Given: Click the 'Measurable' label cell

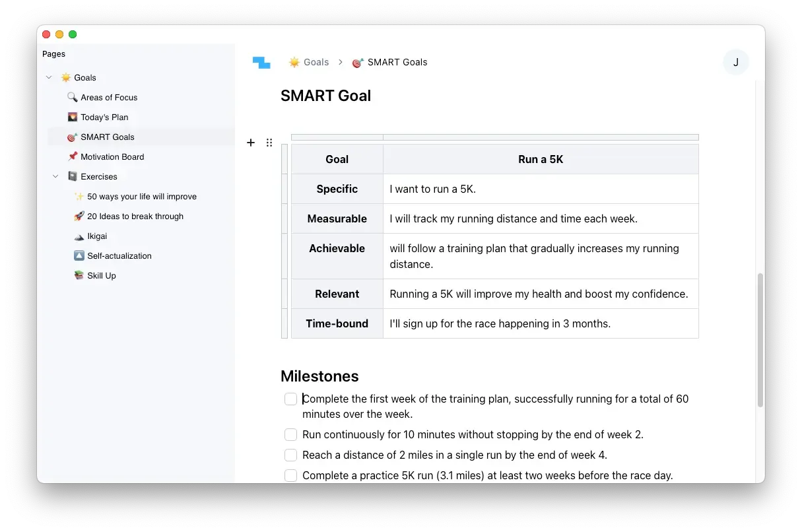Looking at the screenshot, I should (x=337, y=218).
